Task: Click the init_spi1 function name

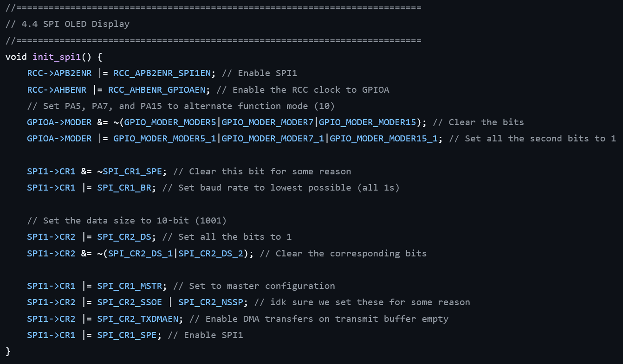Action: [x=56, y=57]
